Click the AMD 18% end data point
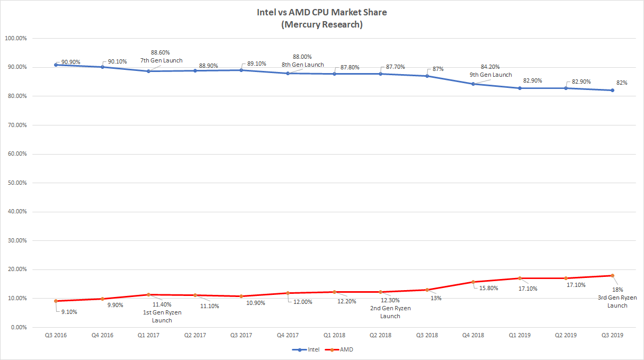Screen dimensions: 644x360 pyautogui.click(x=613, y=275)
